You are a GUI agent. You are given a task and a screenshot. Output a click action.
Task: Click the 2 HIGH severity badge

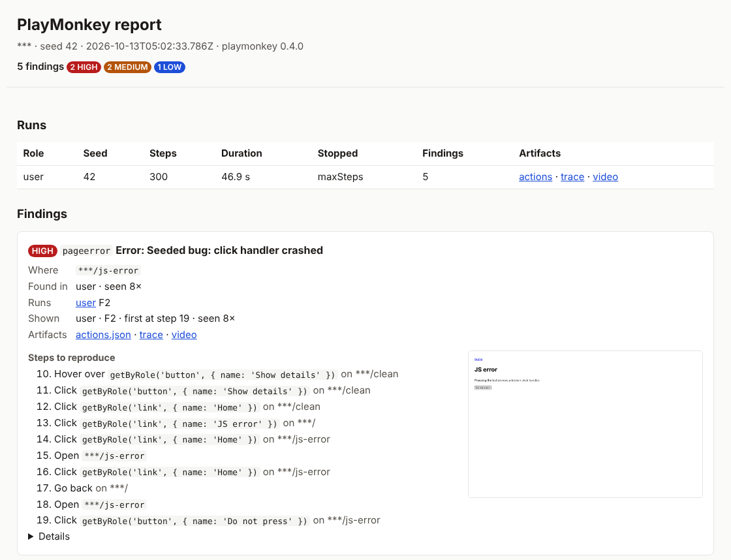[84, 67]
